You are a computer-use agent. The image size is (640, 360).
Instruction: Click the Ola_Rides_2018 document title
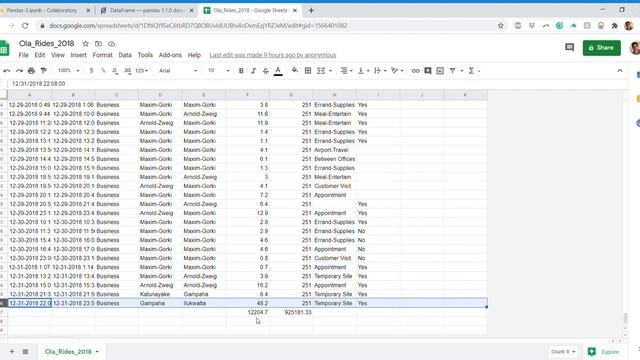pyautogui.click(x=47, y=43)
